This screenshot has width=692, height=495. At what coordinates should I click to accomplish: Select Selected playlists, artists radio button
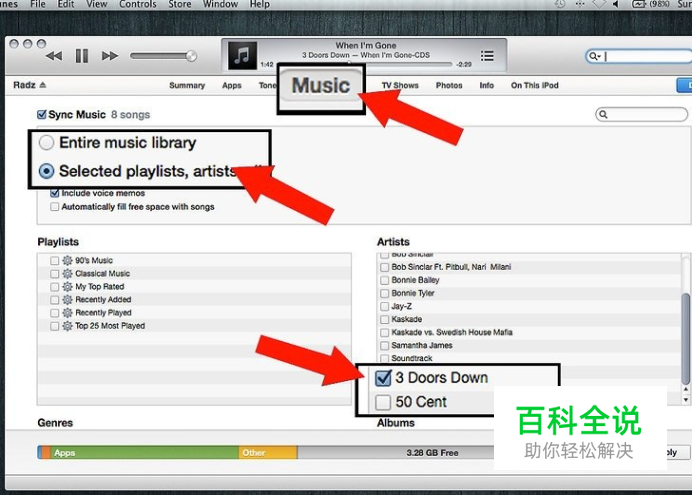click(x=46, y=171)
